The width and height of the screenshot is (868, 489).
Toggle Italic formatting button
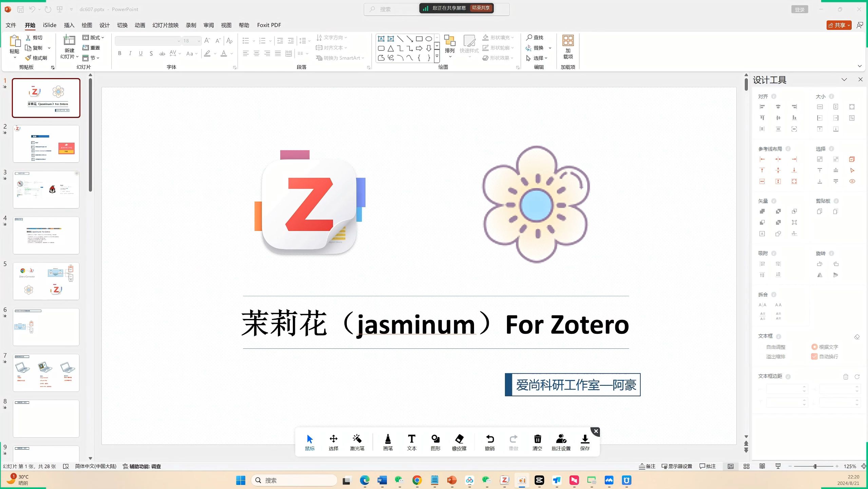point(130,53)
